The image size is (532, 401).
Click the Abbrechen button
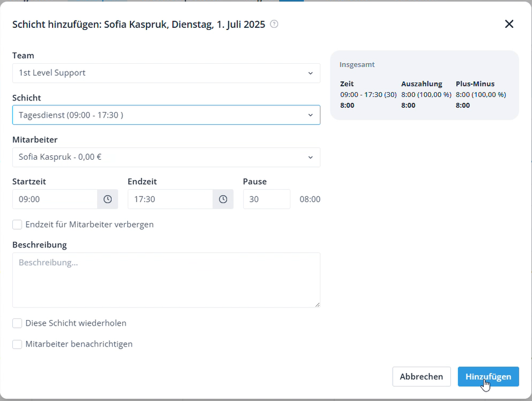click(x=421, y=377)
